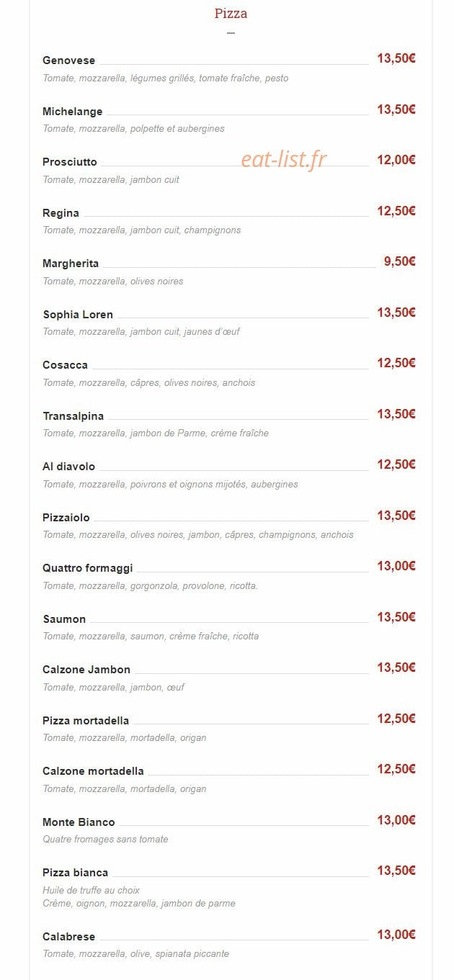The height and width of the screenshot is (980, 454).
Task: Select the Saumon pizza title
Action: click(64, 619)
